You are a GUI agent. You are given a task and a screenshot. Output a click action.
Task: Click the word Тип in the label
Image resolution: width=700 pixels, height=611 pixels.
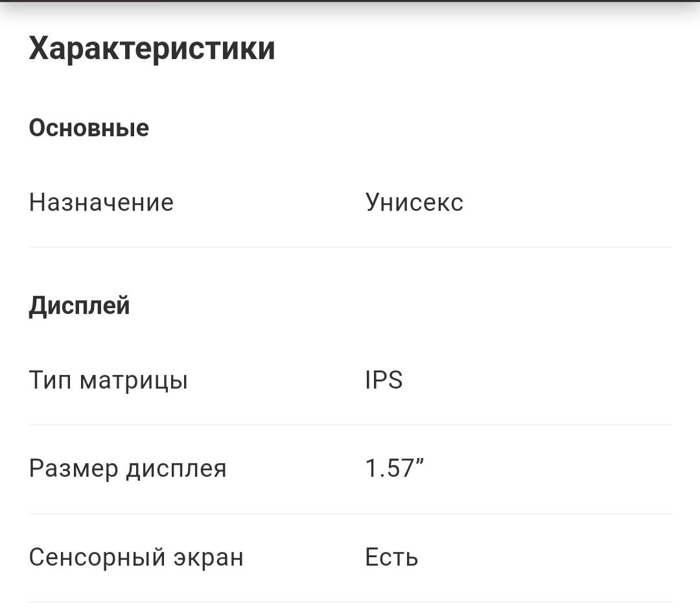pos(50,381)
